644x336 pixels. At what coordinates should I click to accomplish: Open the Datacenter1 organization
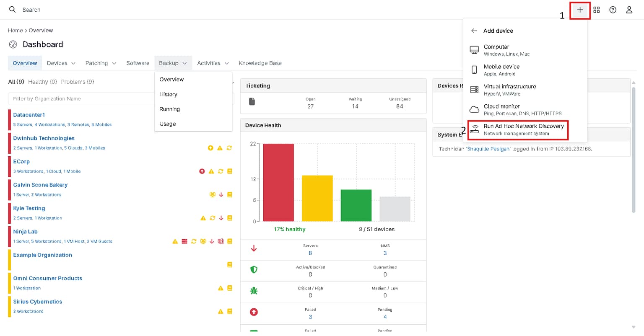click(29, 114)
